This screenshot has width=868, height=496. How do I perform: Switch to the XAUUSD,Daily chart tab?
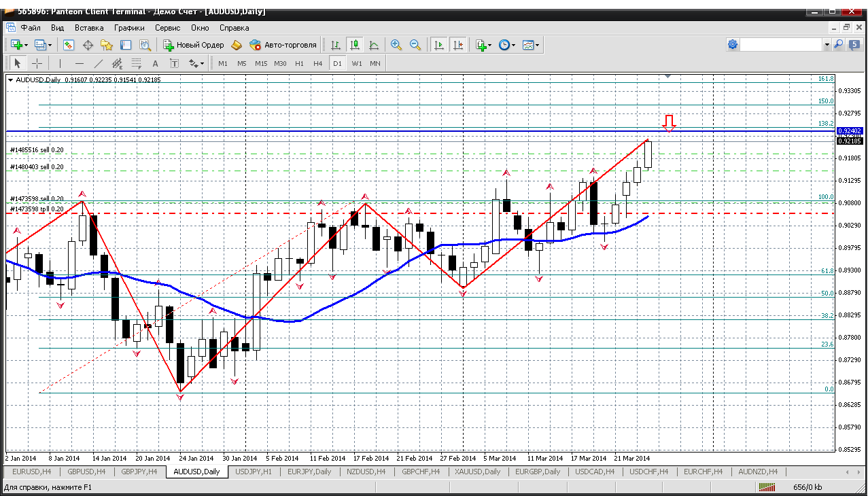coord(478,472)
